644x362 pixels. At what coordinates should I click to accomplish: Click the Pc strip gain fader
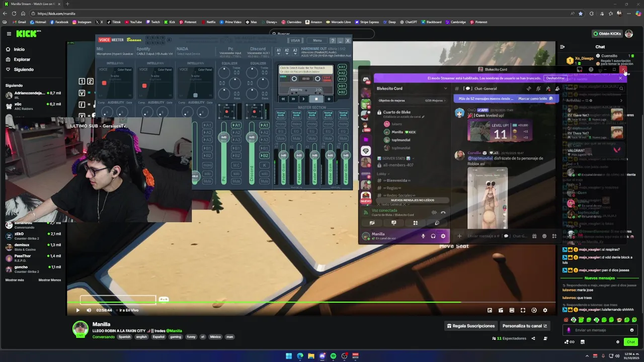point(223,137)
